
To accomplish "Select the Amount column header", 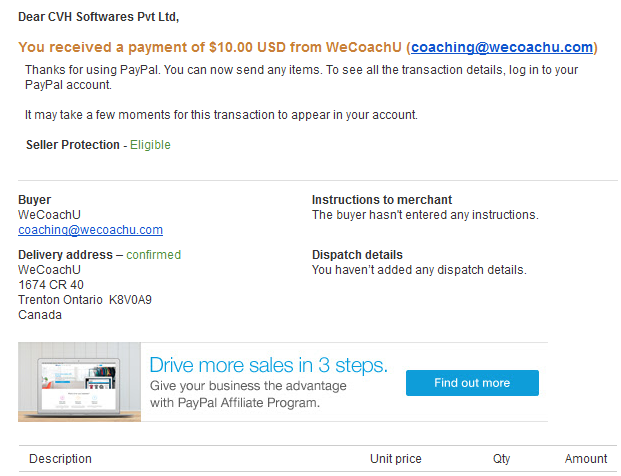I will click(x=586, y=459).
